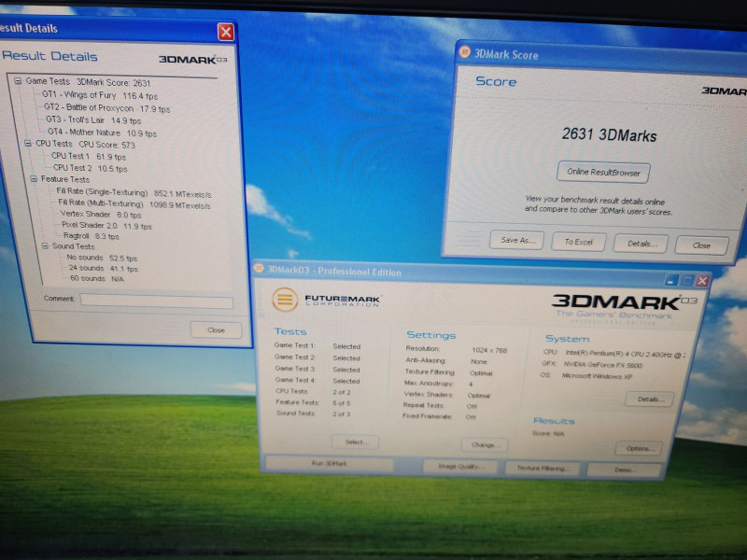Click CPU Tests 2 of 2 value
This screenshot has width=747, height=560.
[x=342, y=392]
